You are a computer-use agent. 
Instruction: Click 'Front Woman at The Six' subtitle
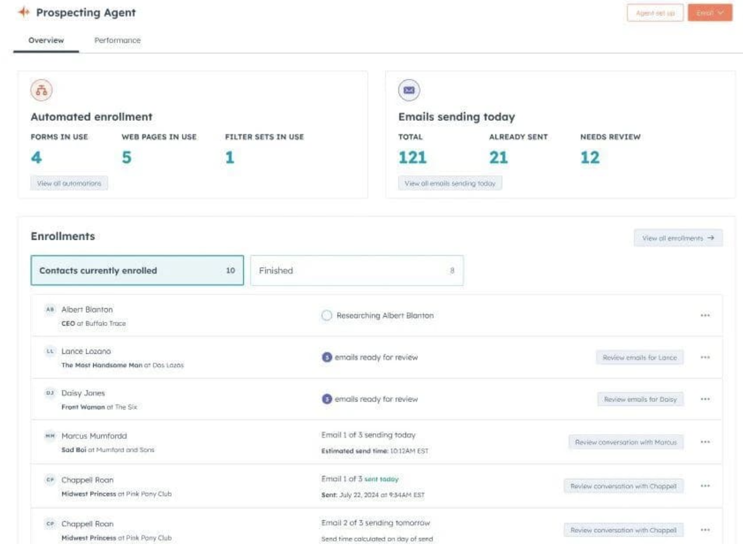[x=99, y=407]
